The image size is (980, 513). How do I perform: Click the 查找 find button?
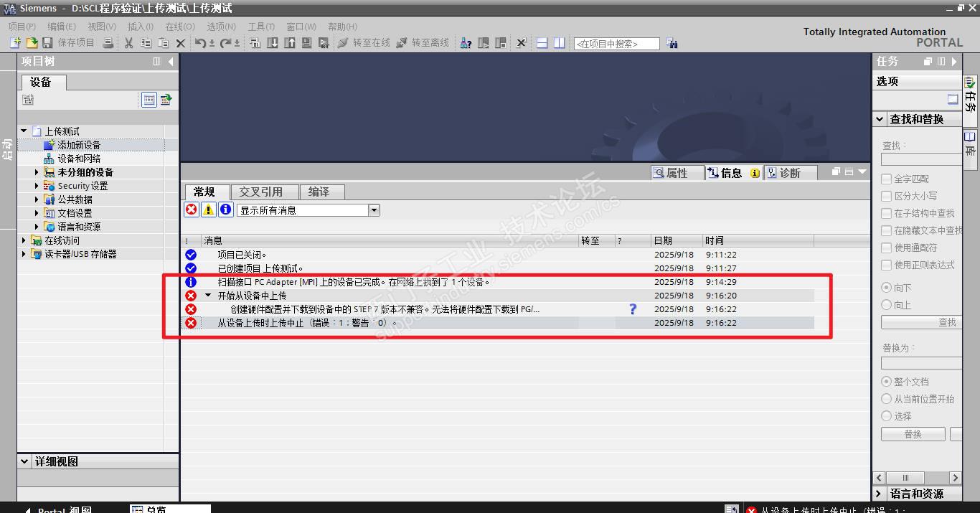921,323
